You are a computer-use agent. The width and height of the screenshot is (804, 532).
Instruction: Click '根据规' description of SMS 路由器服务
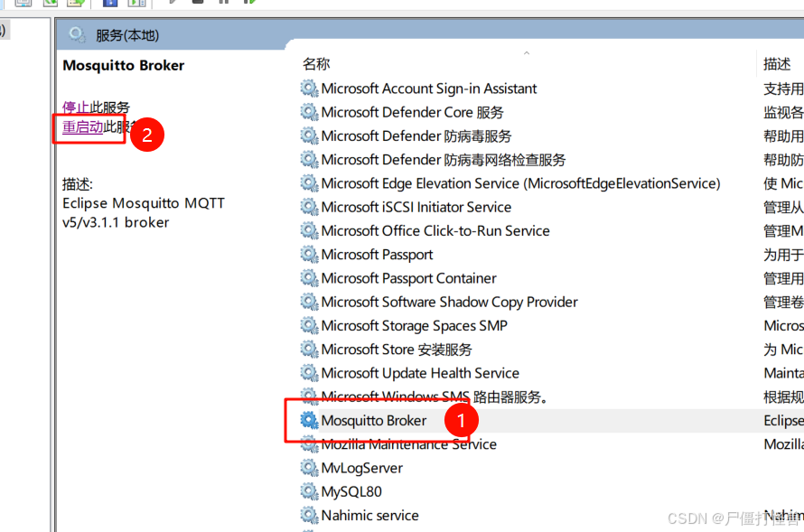pos(783,397)
